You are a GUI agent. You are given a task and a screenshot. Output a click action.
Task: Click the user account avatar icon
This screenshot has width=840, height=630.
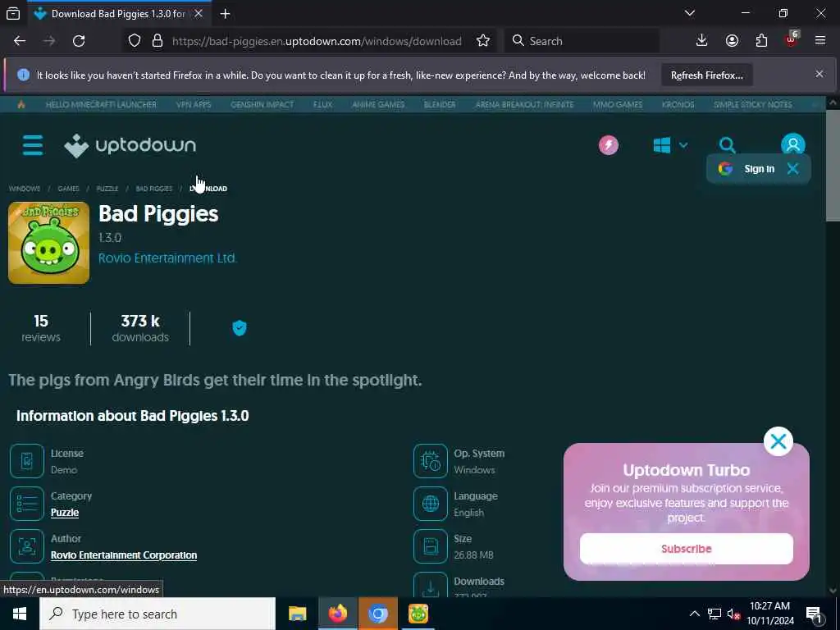[x=793, y=144]
